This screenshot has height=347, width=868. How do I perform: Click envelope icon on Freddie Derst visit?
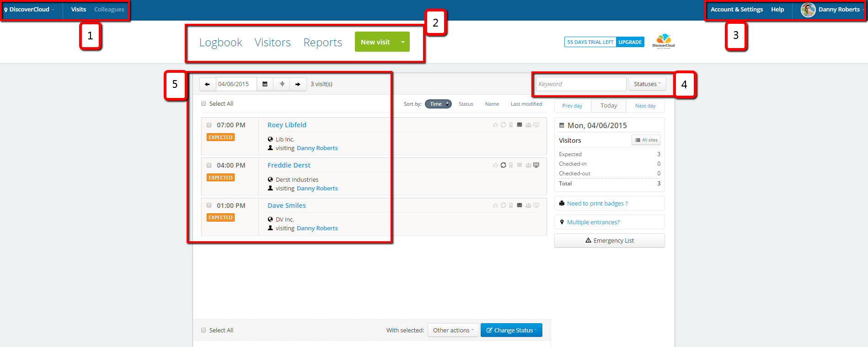coord(520,165)
